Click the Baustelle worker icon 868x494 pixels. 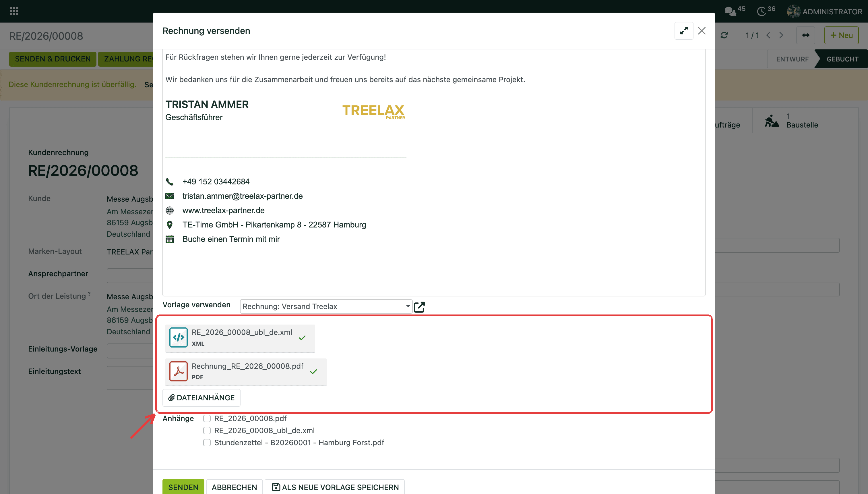pos(772,121)
